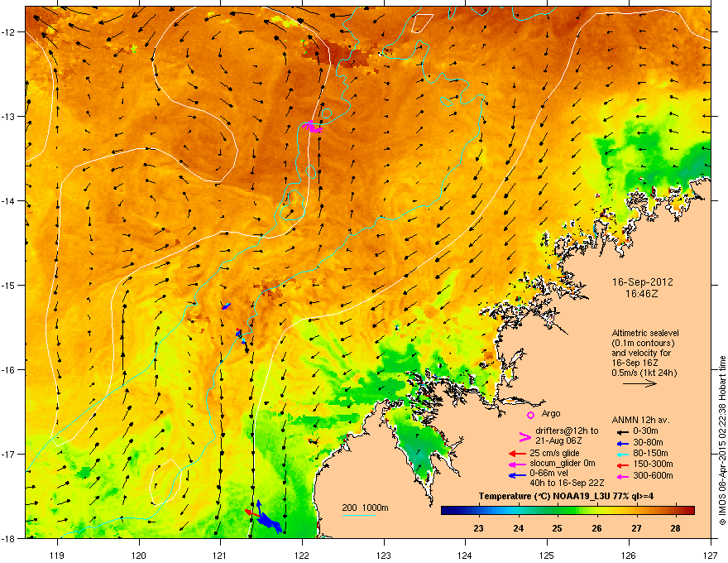Click the '150-300m' depth label
Viewport: 728px width, 563px height.
653,464
